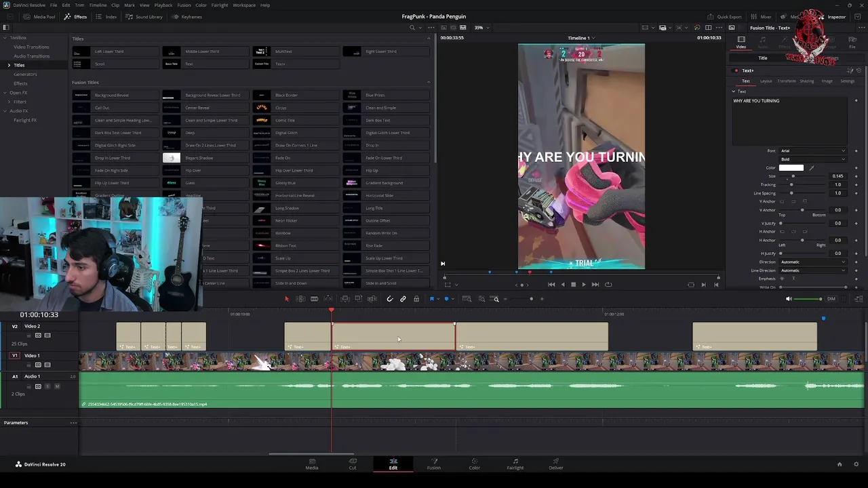Toggle the red enable dot for Text+
Viewport: 868px width, 488px height.
point(736,70)
